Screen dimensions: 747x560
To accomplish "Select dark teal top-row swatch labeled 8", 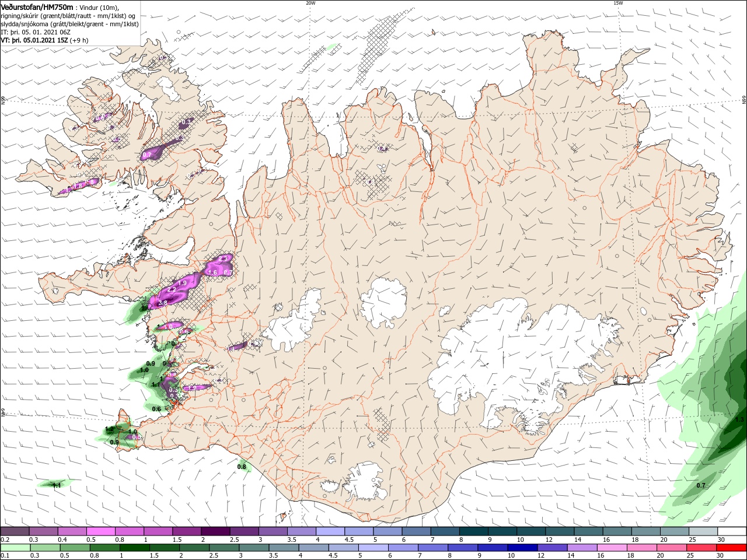I will (x=473, y=531).
